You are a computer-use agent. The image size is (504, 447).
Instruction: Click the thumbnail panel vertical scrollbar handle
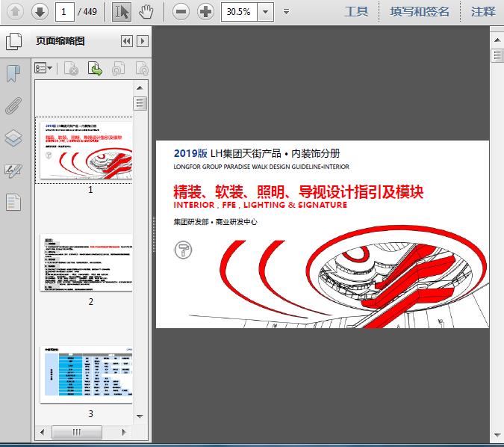140,103
